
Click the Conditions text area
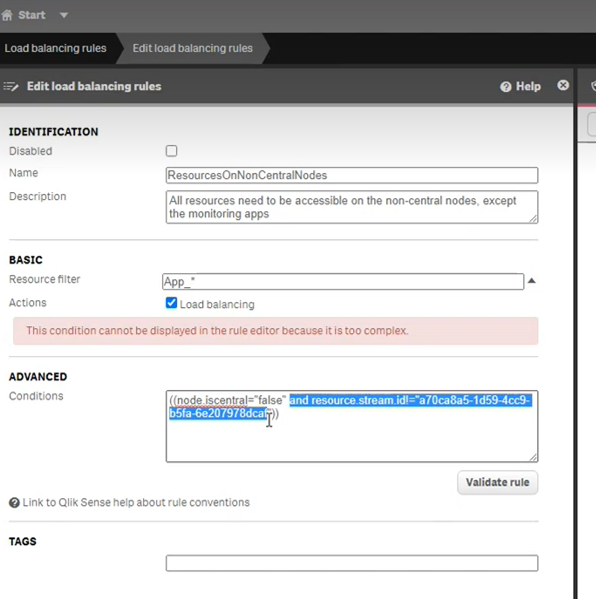352,426
